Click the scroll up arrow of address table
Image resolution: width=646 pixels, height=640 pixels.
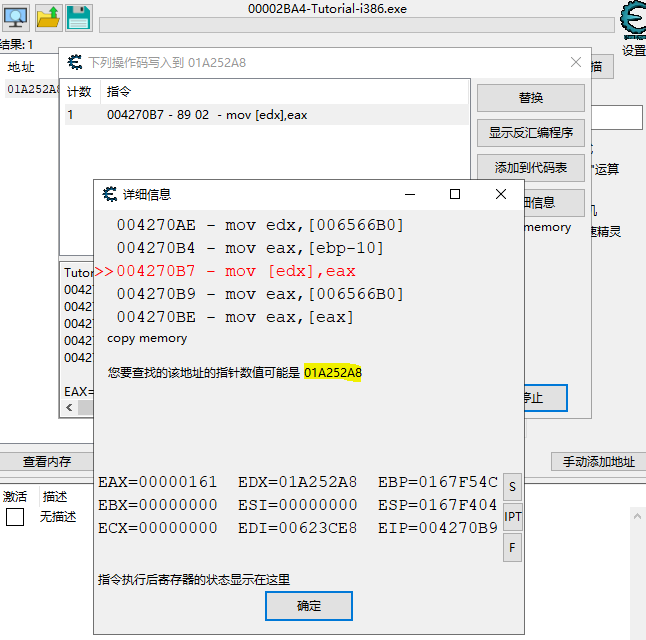pos(637,516)
